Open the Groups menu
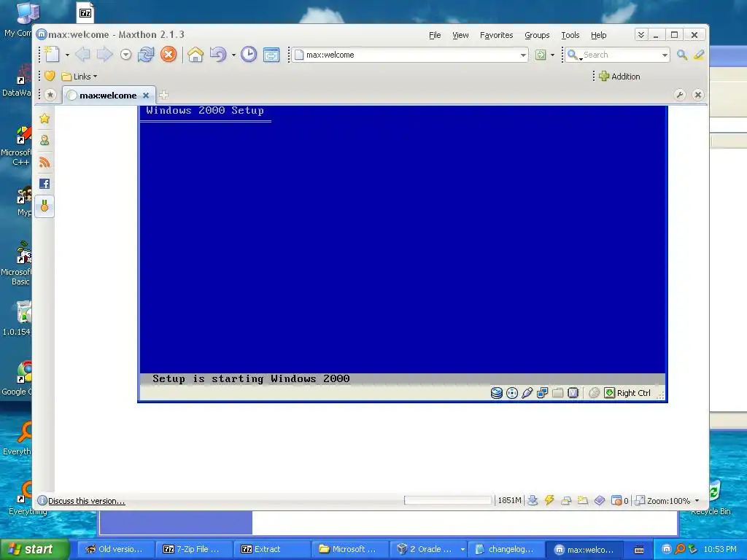Screen dimensions: 747x560 (x=537, y=35)
